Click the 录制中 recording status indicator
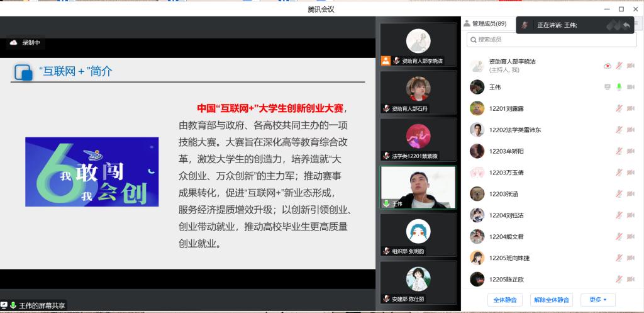The height and width of the screenshot is (313, 644). [26, 43]
